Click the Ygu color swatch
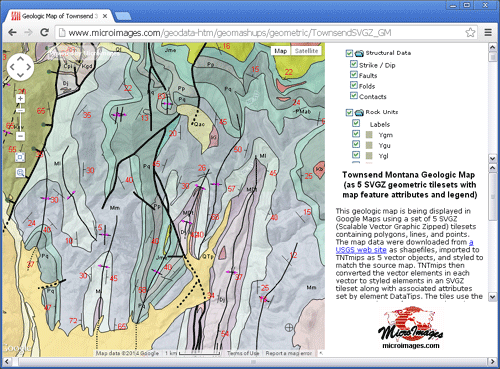Screen dimensions: 500x369 point(369,145)
